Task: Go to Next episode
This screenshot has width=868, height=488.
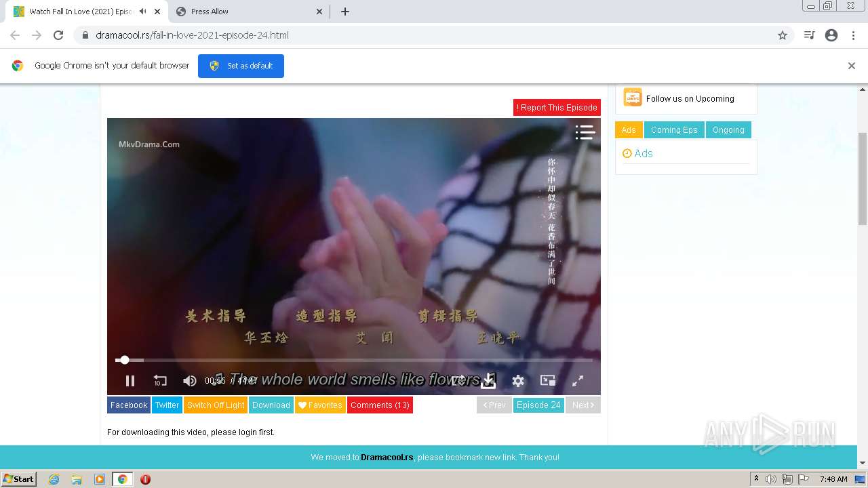Action: click(x=583, y=405)
